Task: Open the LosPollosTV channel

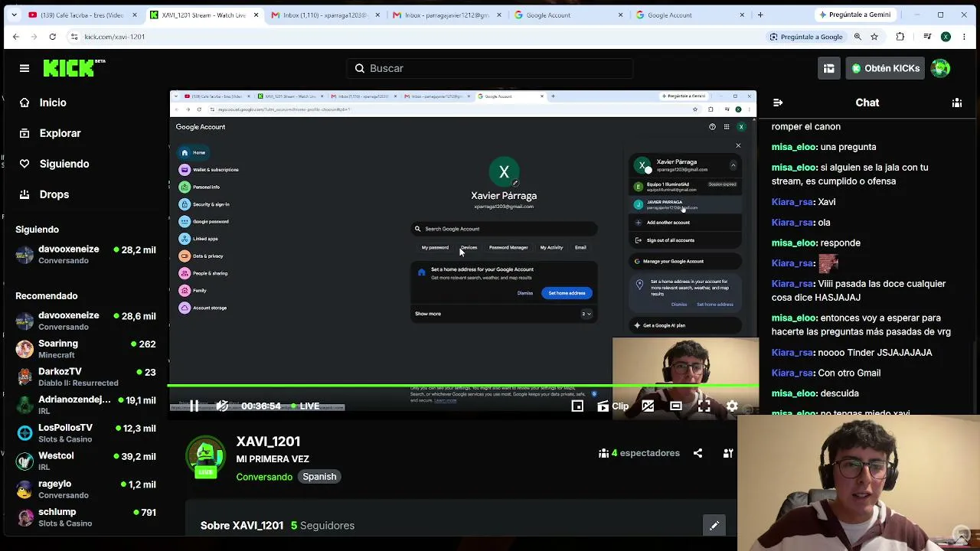Action: pos(86,433)
